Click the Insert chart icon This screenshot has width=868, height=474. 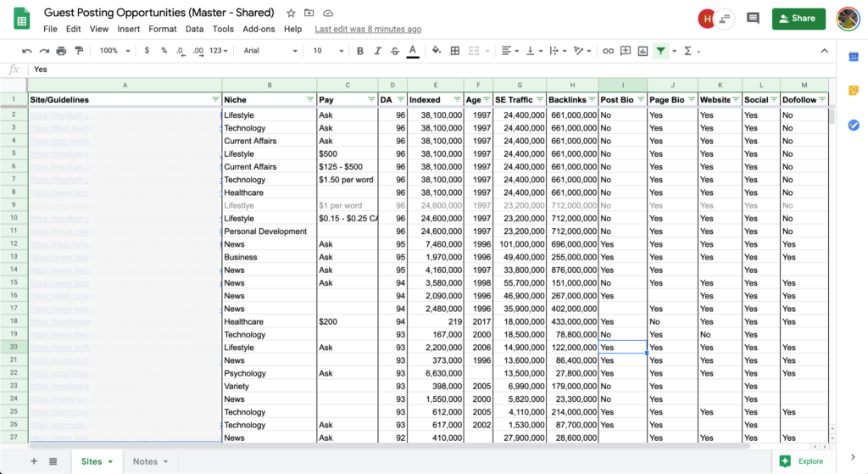click(x=643, y=51)
